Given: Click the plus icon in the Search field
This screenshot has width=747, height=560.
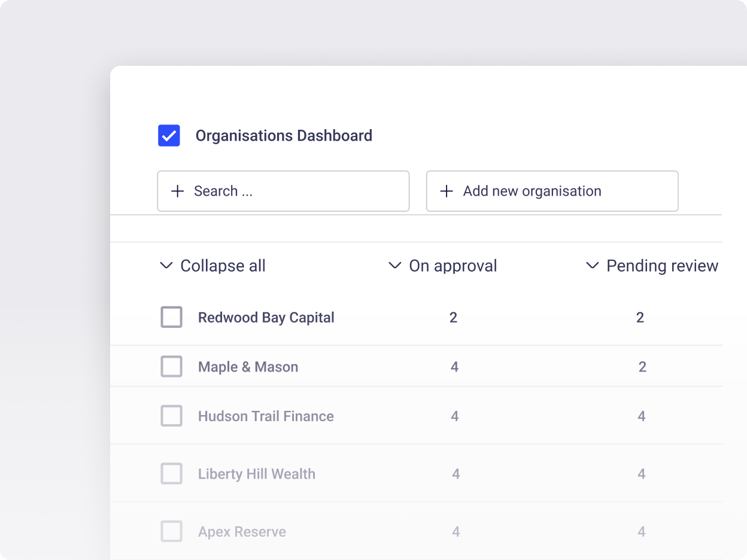Looking at the screenshot, I should click(177, 191).
